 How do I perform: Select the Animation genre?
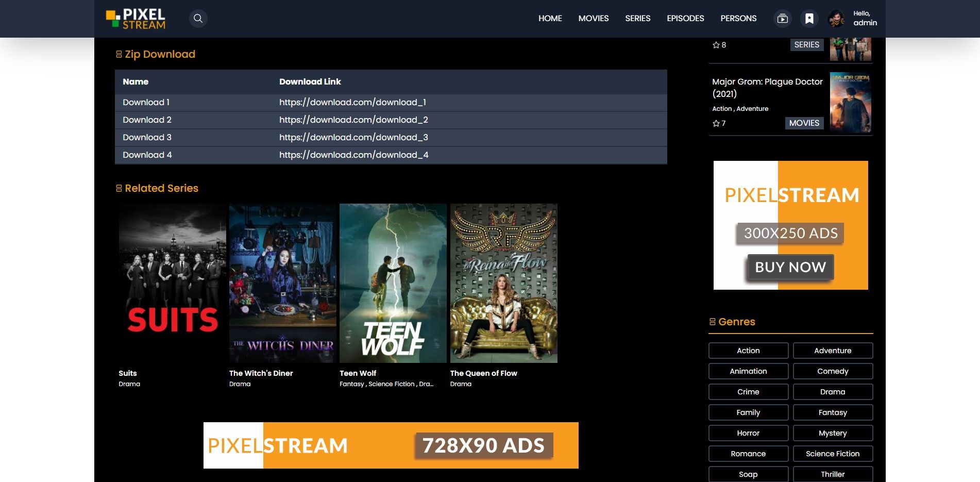coord(748,371)
